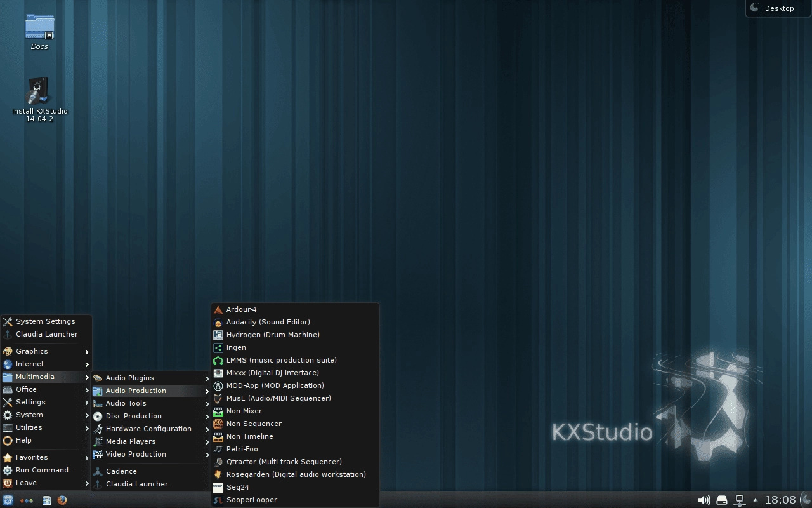Click the Firefox icon in the taskbar
The width and height of the screenshot is (812, 508).
[x=62, y=500]
